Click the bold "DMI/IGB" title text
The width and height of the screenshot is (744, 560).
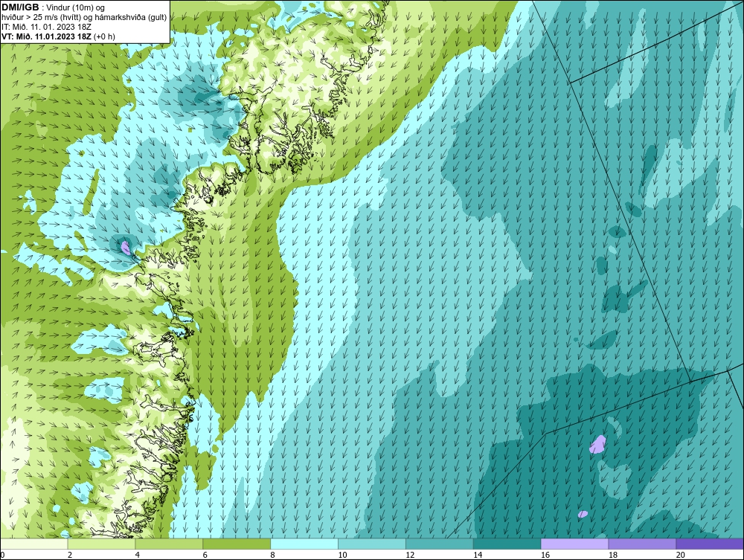20,7
